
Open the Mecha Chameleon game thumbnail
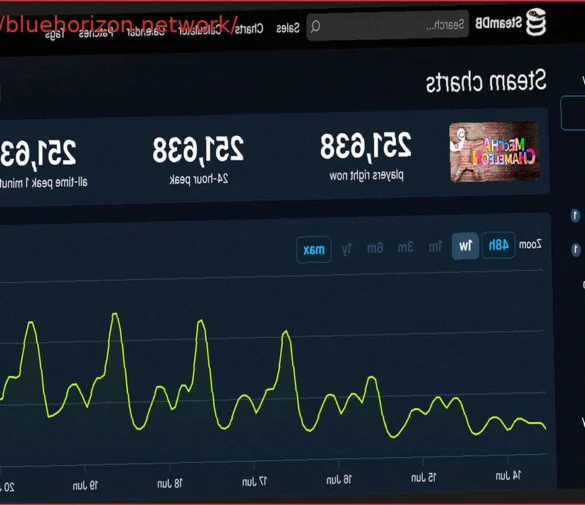(494, 152)
